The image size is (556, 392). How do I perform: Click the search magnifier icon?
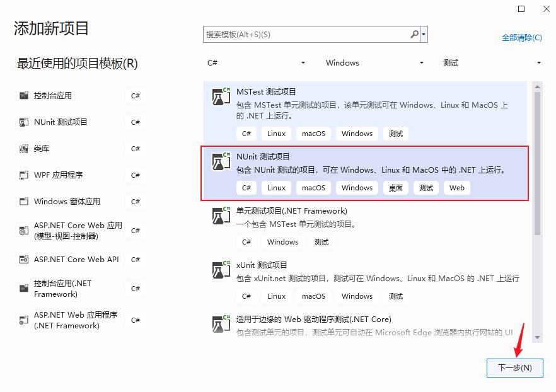click(414, 35)
